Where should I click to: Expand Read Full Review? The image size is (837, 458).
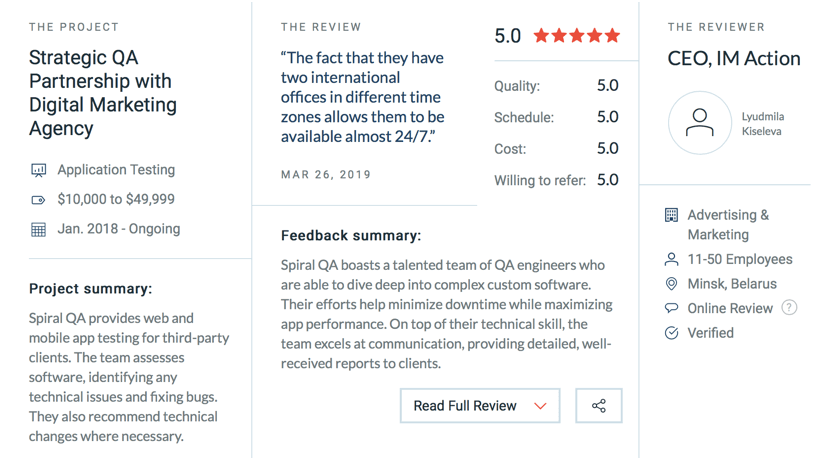tap(479, 406)
